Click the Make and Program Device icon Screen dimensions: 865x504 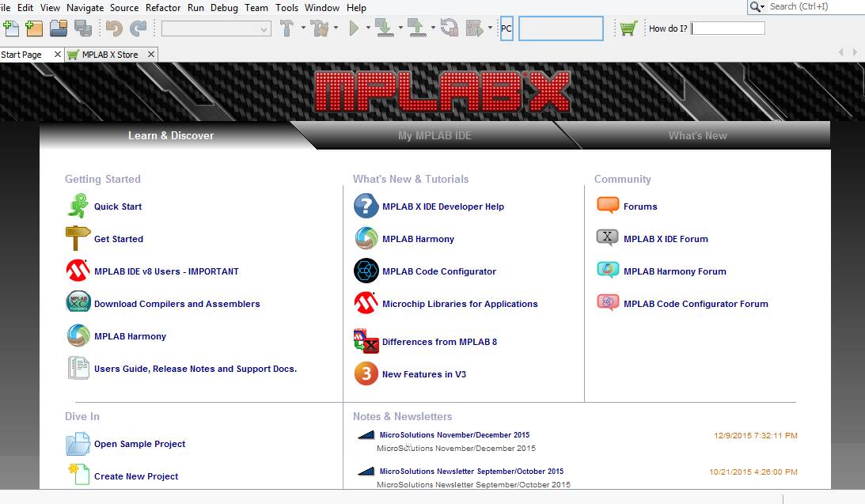(x=384, y=28)
